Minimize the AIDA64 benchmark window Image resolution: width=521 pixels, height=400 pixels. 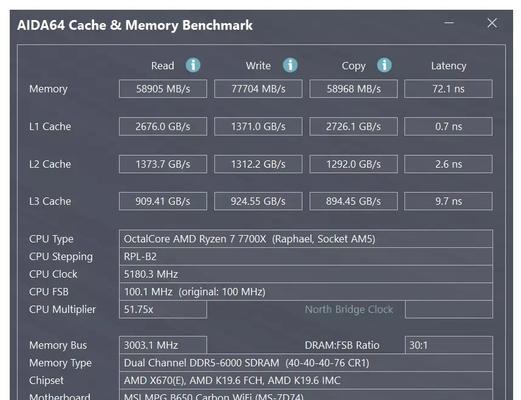click(x=449, y=23)
